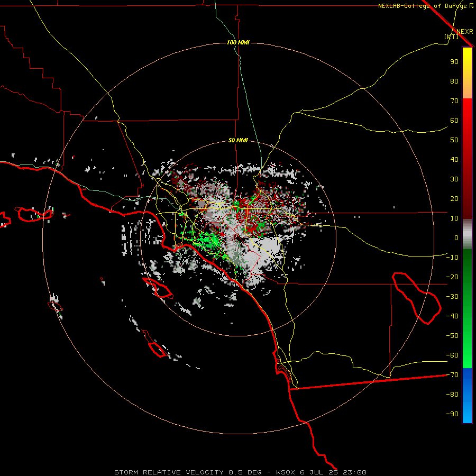The height and width of the screenshot is (476, 476).
Task: Click the 40 value on velocity scale
Action: [x=454, y=160]
